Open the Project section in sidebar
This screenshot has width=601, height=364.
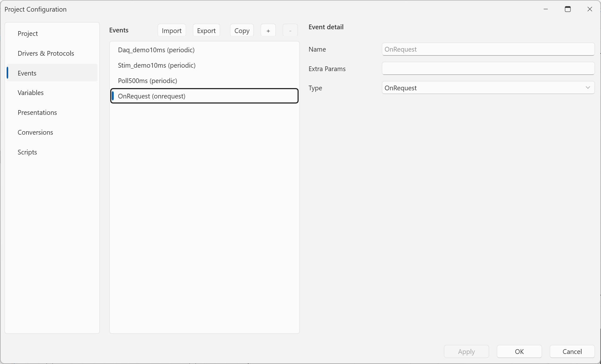pos(52,34)
